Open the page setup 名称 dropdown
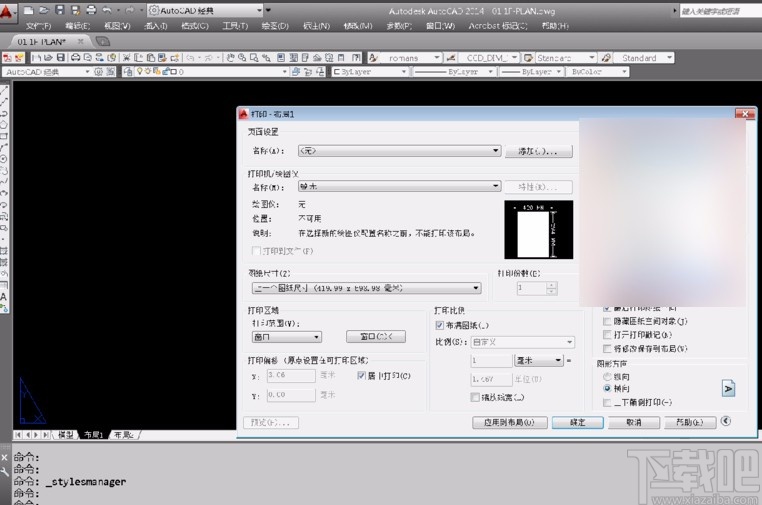The height and width of the screenshot is (505, 762). 398,151
